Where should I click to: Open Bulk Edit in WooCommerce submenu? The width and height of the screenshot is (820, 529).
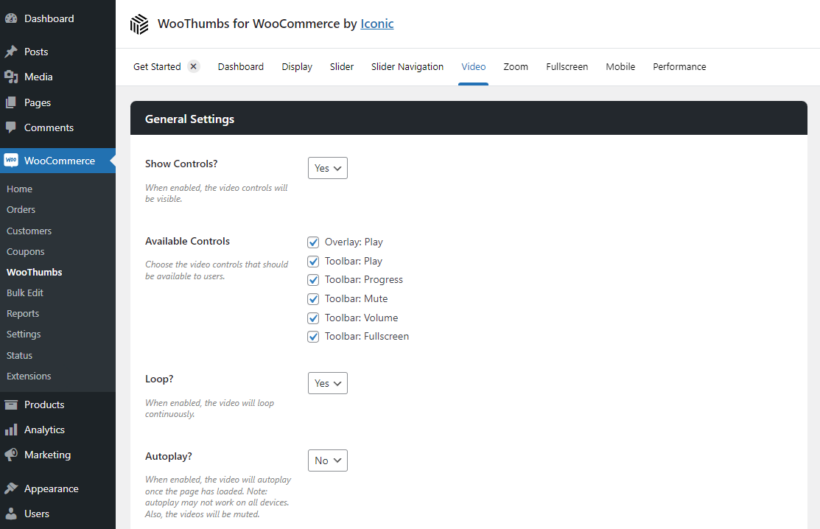point(25,293)
